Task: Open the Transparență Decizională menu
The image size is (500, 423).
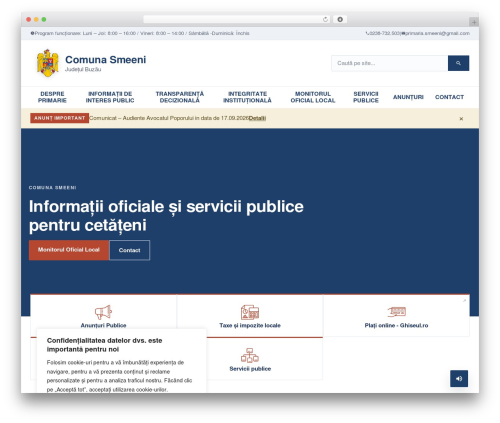Action: click(x=180, y=97)
